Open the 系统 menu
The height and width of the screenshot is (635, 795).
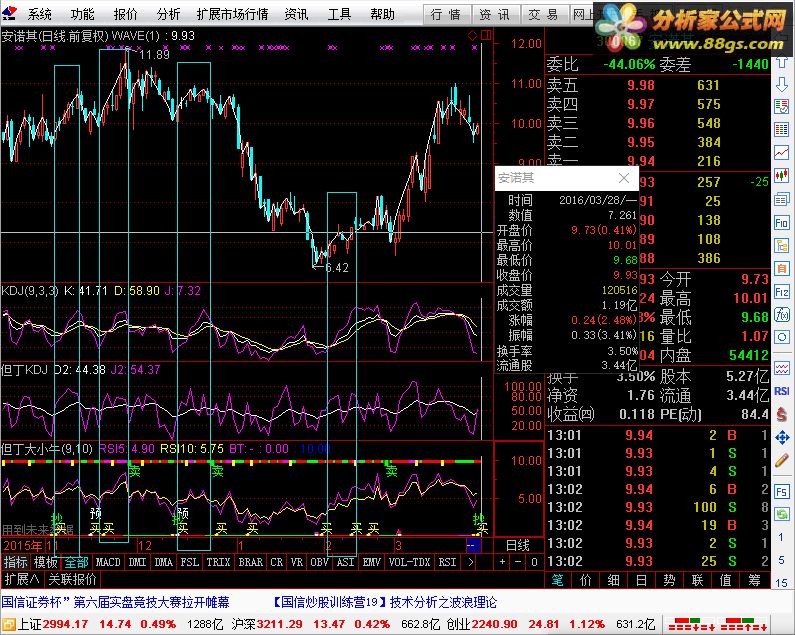pos(40,14)
